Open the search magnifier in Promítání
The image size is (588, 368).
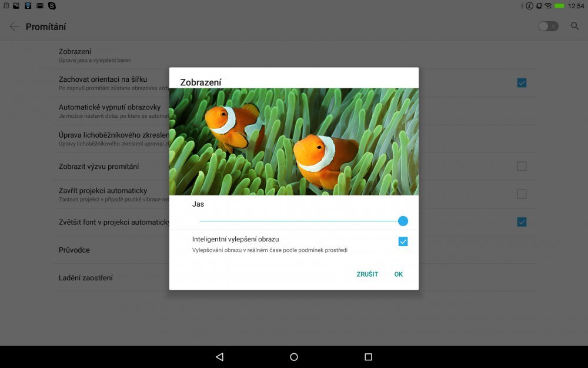[x=574, y=26]
